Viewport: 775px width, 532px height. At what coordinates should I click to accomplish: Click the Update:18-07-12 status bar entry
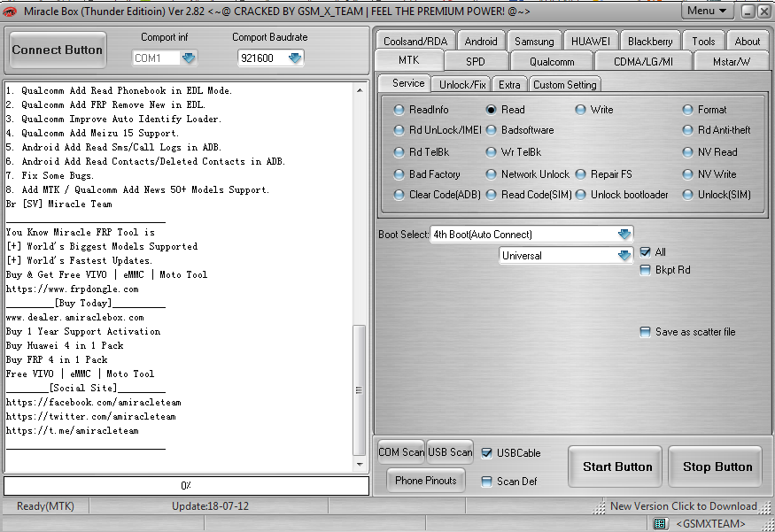click(x=210, y=506)
